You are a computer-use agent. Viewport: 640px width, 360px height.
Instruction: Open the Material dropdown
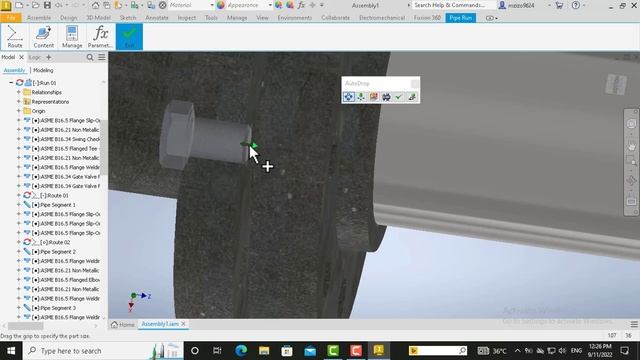coord(211,5)
